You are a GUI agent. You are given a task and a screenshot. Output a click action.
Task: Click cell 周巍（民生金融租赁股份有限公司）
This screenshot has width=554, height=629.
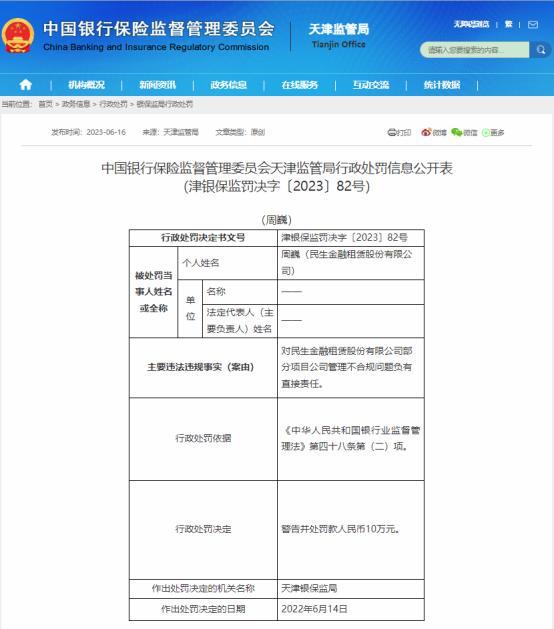click(x=351, y=263)
